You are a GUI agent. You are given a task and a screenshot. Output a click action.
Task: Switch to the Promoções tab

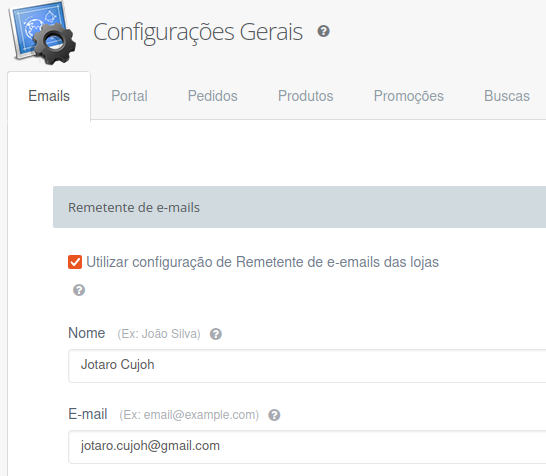408,96
